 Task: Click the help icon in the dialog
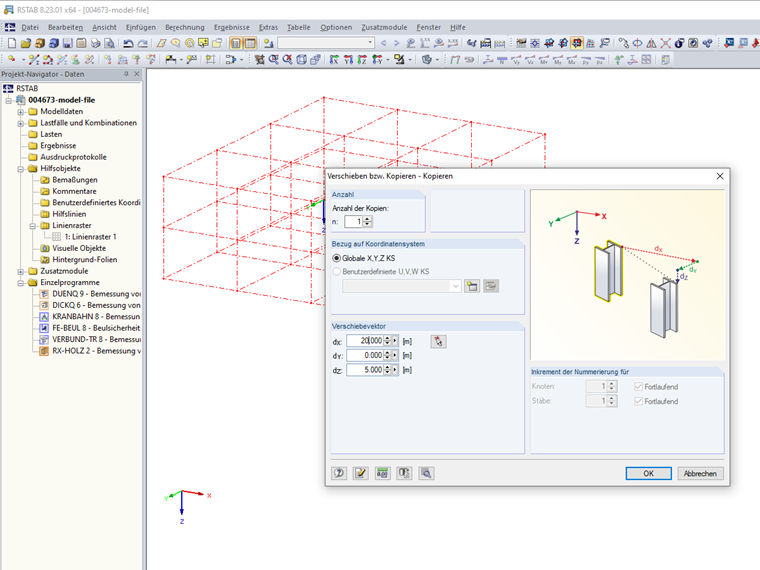(339, 473)
